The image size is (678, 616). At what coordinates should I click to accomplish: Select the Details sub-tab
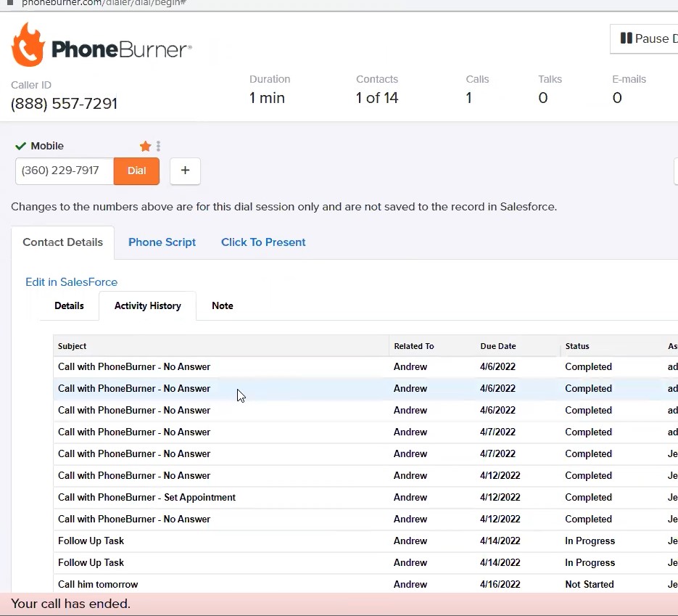[x=69, y=306]
